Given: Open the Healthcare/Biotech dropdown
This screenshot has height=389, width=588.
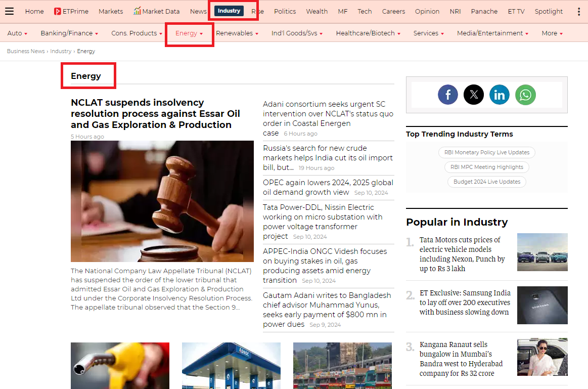Looking at the screenshot, I should (x=368, y=33).
